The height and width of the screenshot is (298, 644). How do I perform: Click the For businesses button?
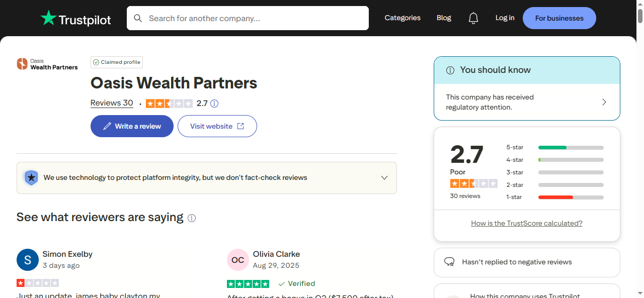(559, 18)
